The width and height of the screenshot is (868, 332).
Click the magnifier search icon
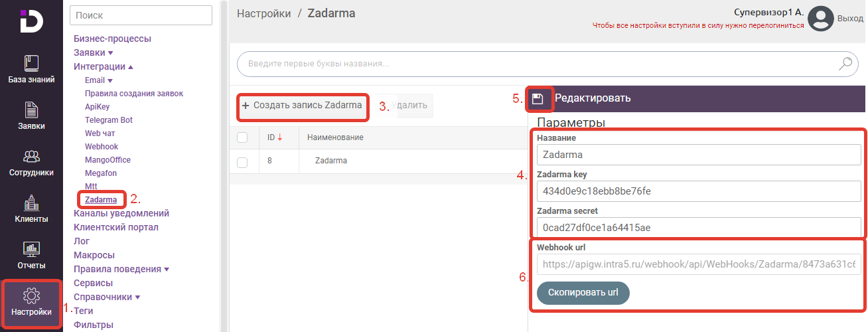[845, 64]
